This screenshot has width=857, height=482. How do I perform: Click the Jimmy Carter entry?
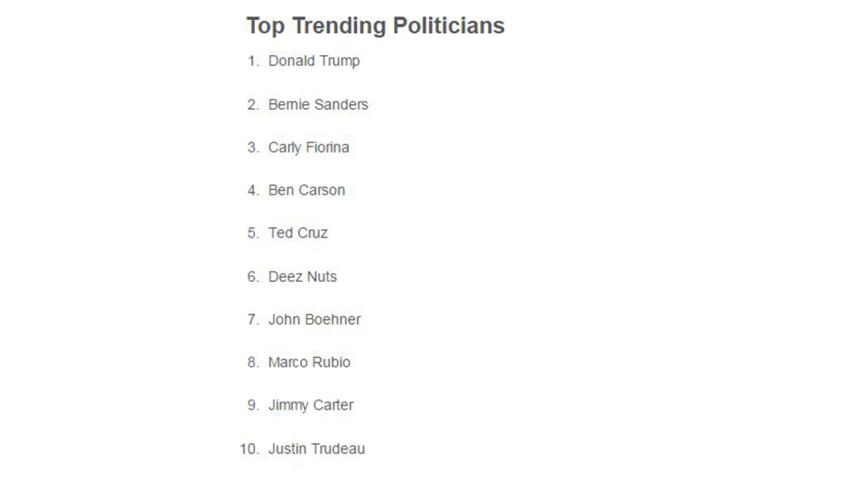click(x=311, y=405)
